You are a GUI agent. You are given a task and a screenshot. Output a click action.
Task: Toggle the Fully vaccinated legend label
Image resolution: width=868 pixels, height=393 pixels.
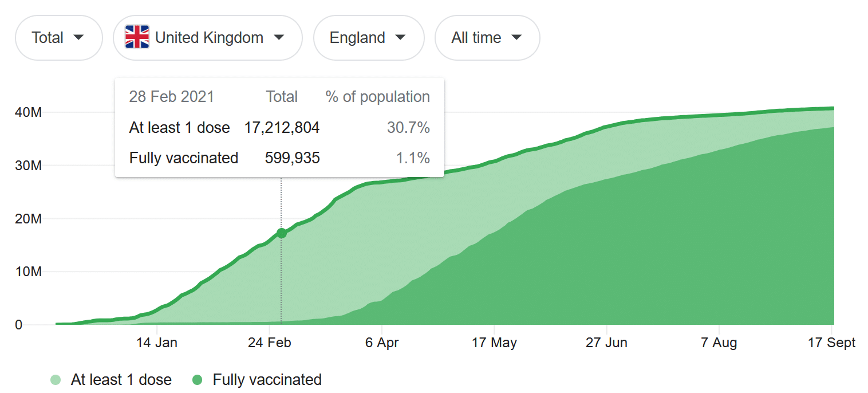click(x=267, y=379)
